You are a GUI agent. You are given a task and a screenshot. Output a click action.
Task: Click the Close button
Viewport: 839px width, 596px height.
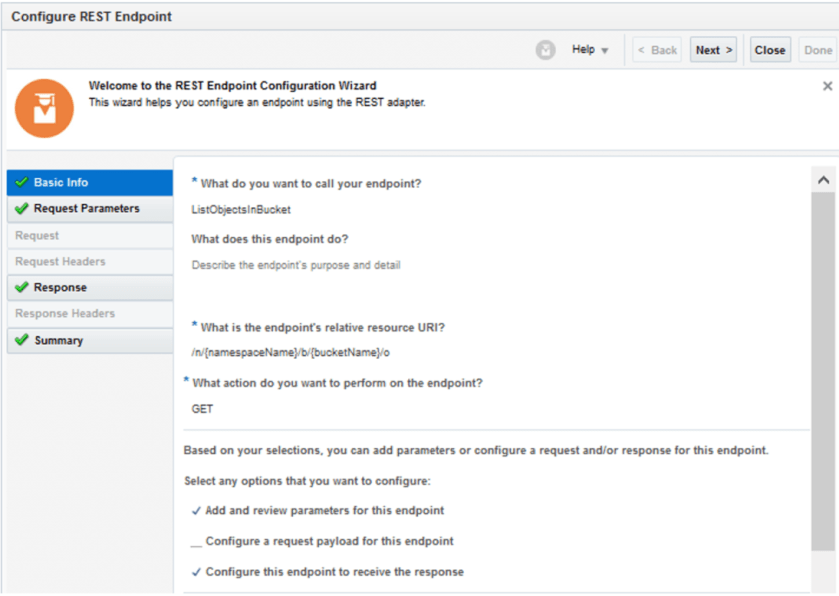click(769, 49)
